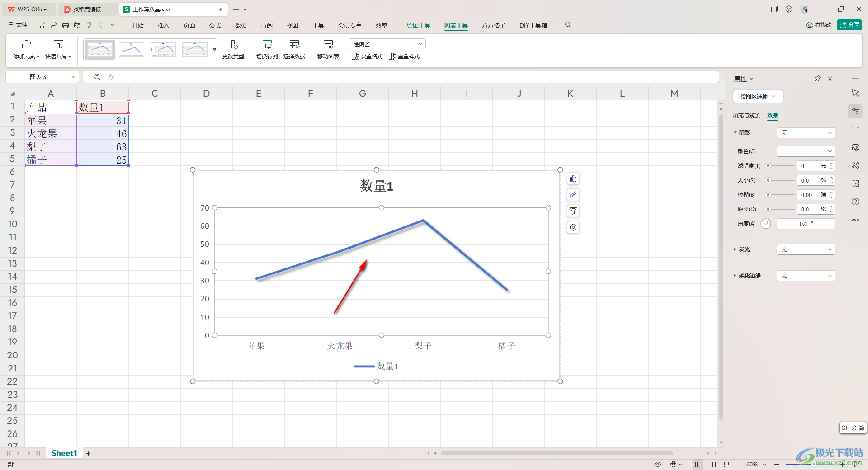Expand chart styles gallery arrow
Viewport: 868px width, 470px height.
215,50
